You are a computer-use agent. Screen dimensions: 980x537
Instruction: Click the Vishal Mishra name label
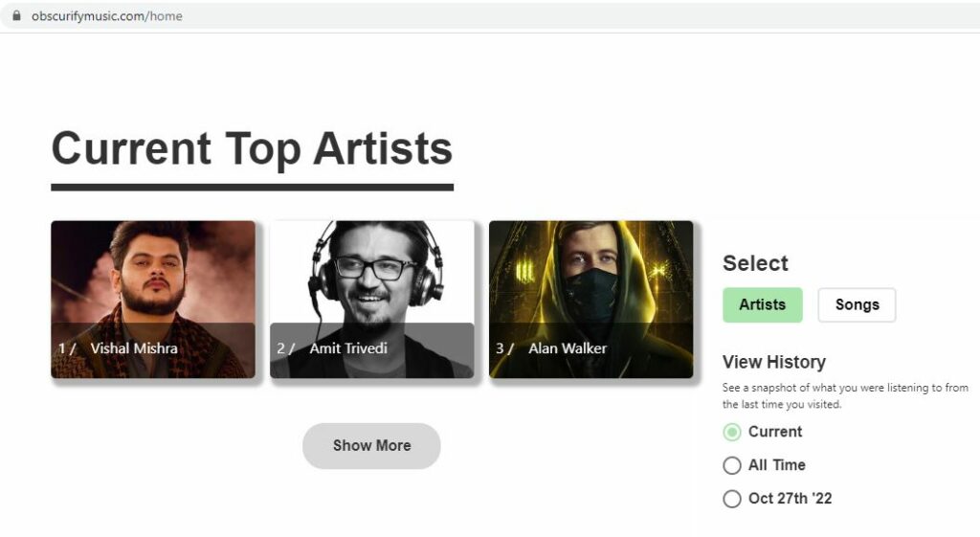[134, 348]
